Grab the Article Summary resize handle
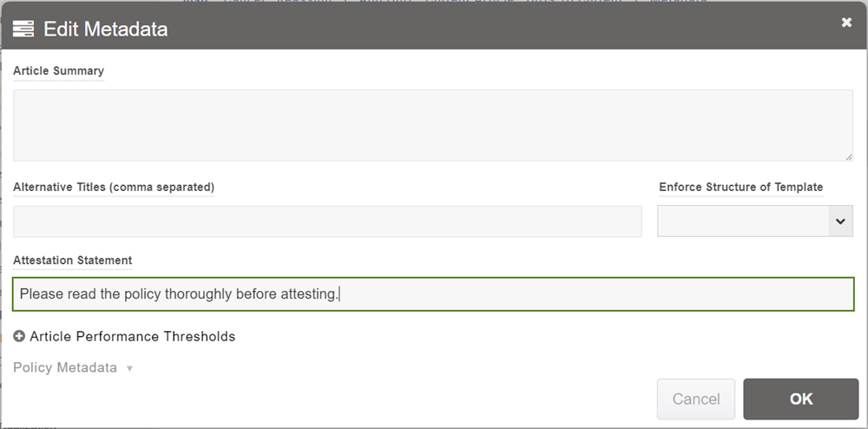This screenshot has height=429, width=868. [848, 156]
